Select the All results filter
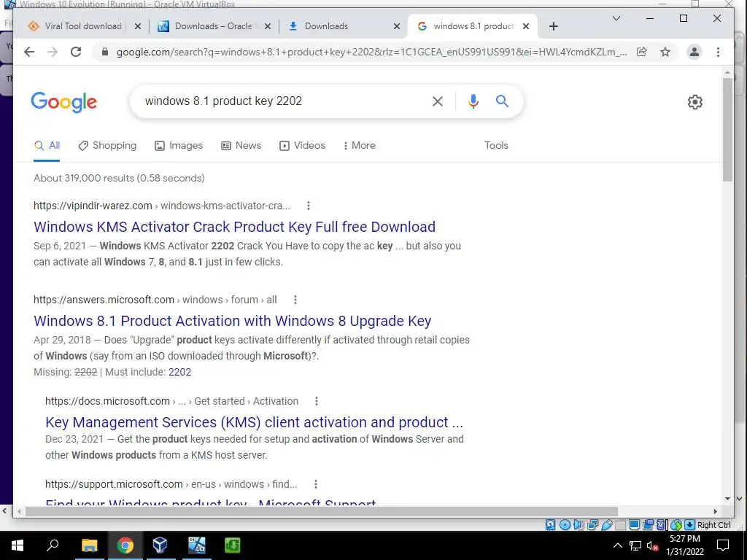747x560 pixels. pyautogui.click(x=47, y=146)
